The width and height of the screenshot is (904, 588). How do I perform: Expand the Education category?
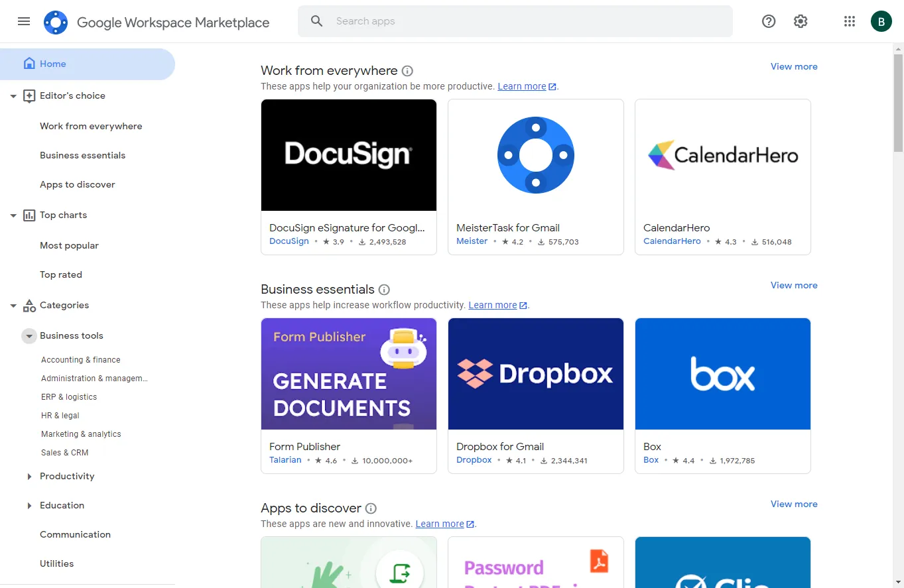(29, 506)
